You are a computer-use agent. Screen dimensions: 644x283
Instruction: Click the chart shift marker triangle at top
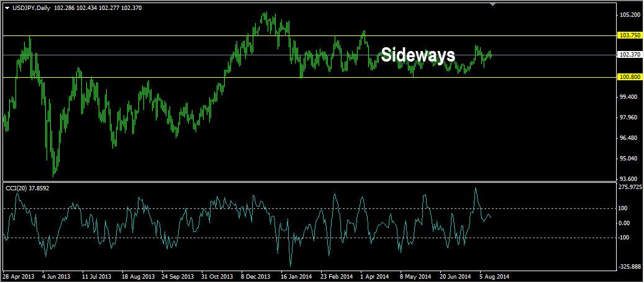[493, 4]
